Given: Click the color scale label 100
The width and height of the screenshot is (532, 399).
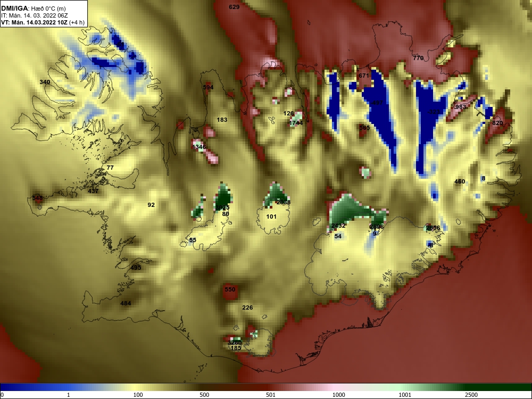Looking at the screenshot, I should (138, 395).
